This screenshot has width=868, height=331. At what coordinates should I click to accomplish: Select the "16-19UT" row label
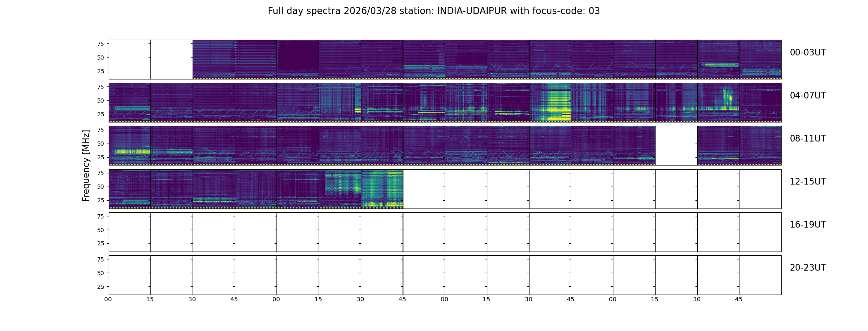[808, 225]
